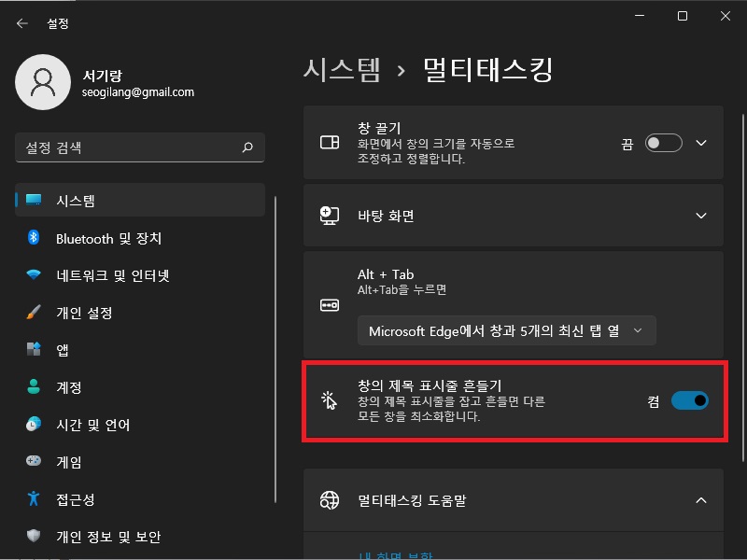Toggle title bar window shake off

pos(688,400)
